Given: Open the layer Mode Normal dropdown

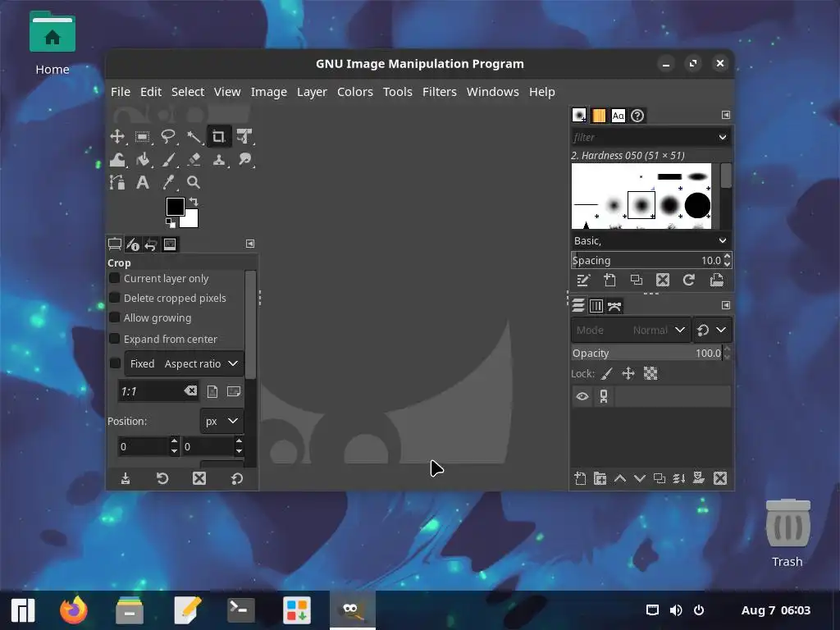Looking at the screenshot, I should pyautogui.click(x=630, y=330).
